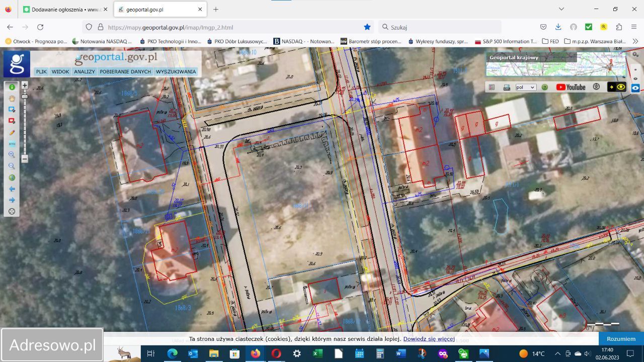644x362 pixels.
Task: Toggle the blue eye visibility button
Action: coord(635,87)
